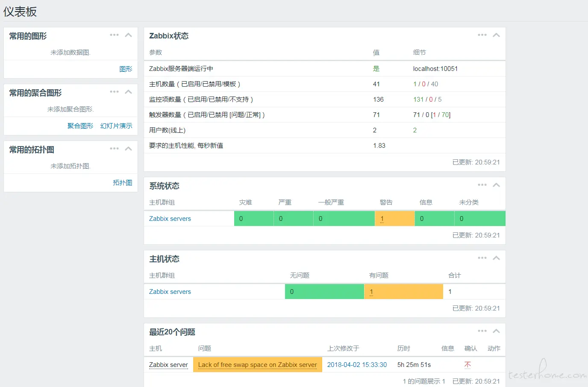Click the 严重 count cell in 系统状态
This screenshot has height=387, width=588.
coord(294,219)
